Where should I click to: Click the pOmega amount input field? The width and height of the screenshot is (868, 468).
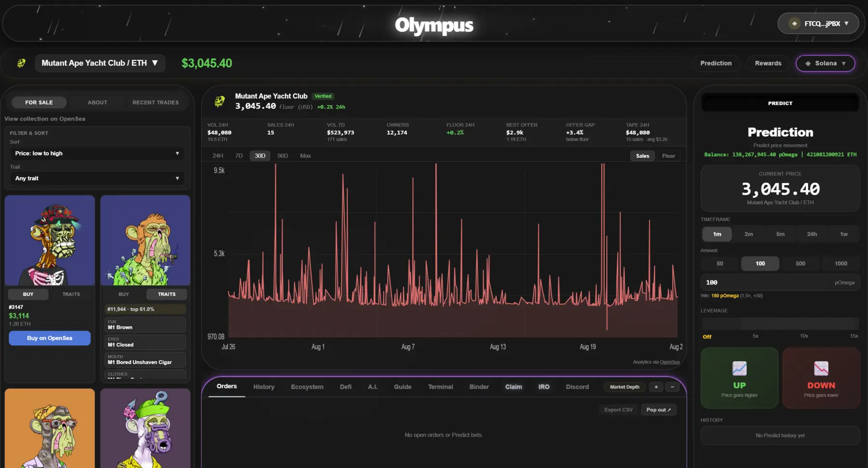click(780, 283)
